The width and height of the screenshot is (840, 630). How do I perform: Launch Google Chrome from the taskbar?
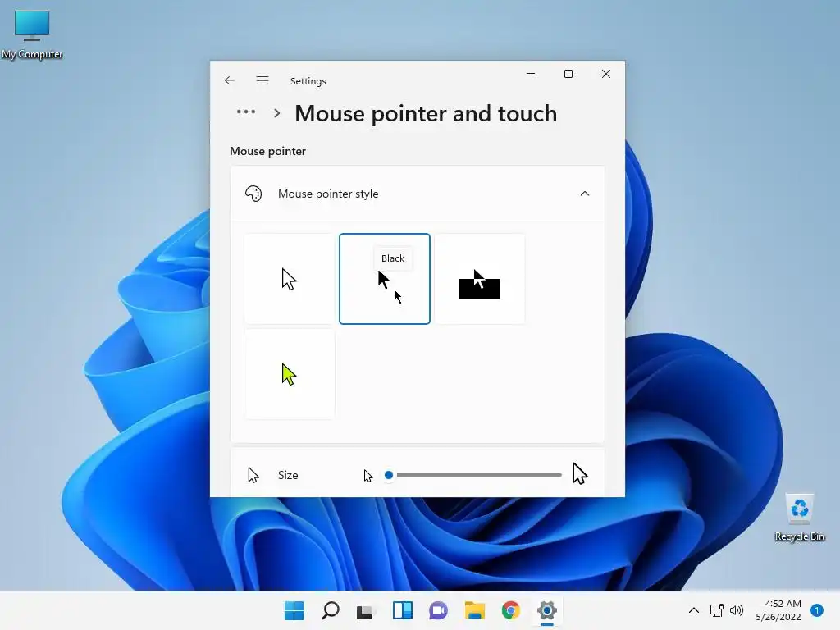tap(510, 610)
